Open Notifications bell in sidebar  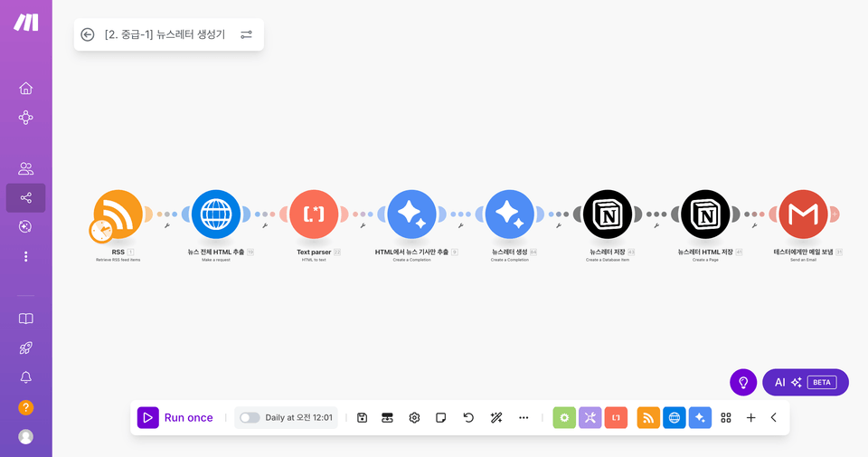point(25,377)
